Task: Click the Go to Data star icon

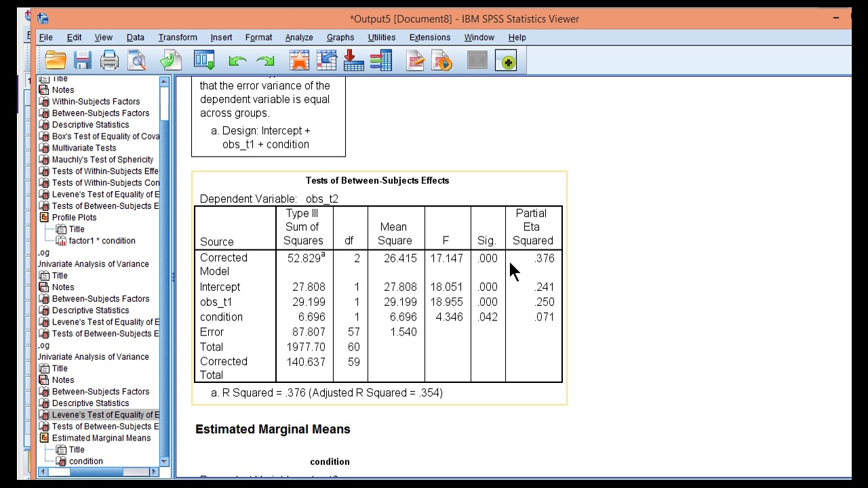Action: point(299,62)
